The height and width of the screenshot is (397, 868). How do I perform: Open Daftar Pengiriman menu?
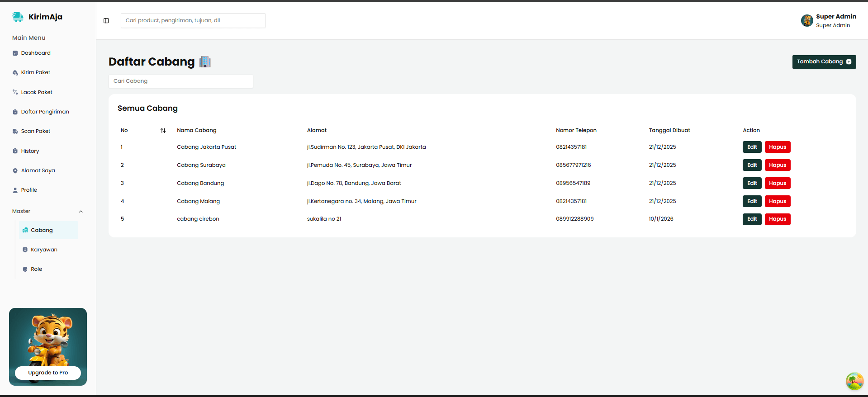(45, 112)
